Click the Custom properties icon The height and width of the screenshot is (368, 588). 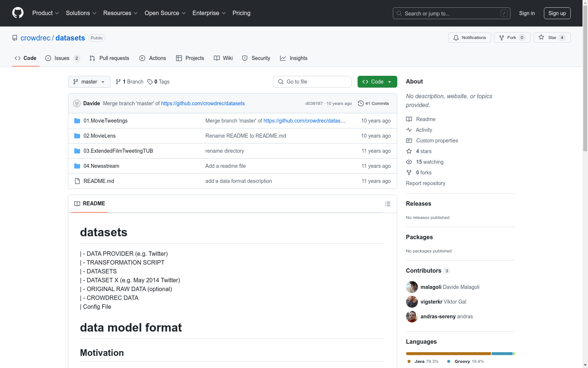[x=409, y=141]
